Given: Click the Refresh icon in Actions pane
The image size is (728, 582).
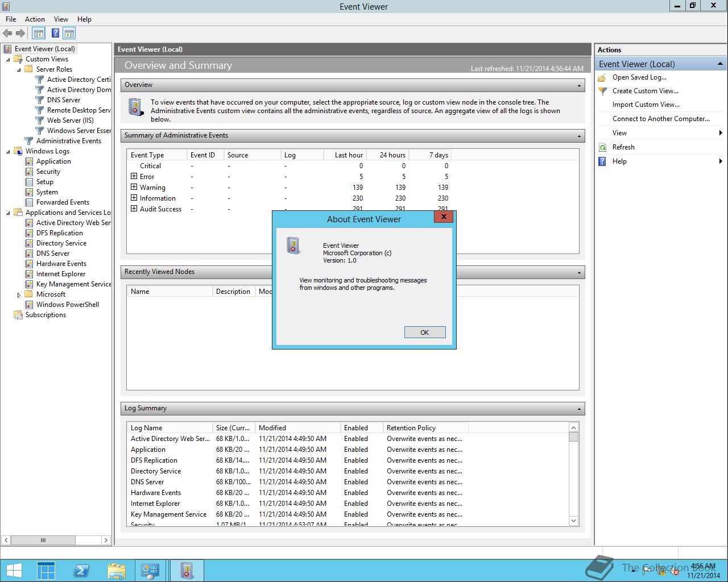Looking at the screenshot, I should (602, 147).
